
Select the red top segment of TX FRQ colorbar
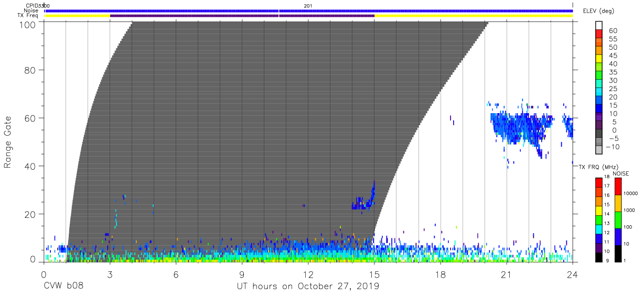598,183
